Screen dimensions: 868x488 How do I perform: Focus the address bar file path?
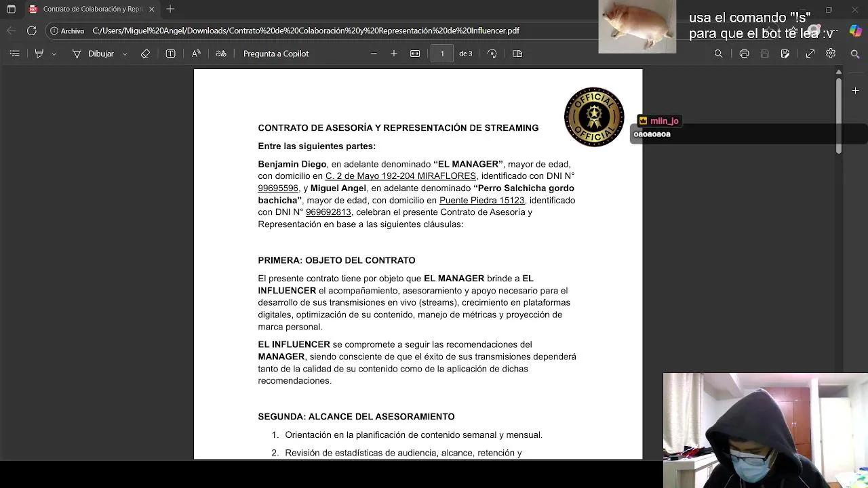(x=306, y=30)
